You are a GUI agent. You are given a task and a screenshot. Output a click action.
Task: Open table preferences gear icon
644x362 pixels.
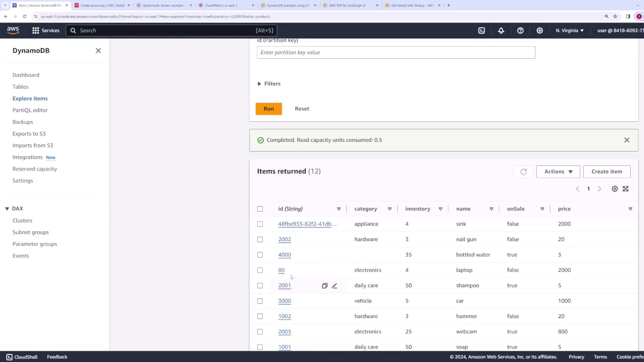click(x=614, y=189)
